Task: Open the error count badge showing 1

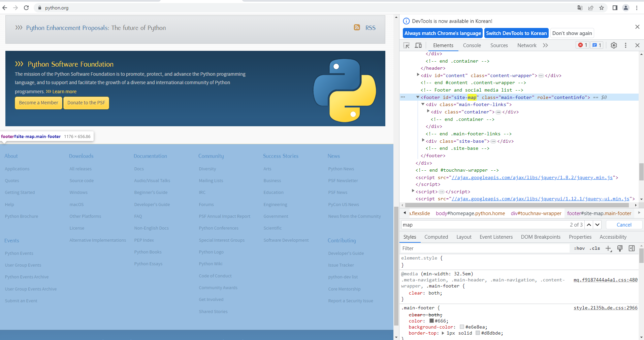Action: [x=583, y=45]
